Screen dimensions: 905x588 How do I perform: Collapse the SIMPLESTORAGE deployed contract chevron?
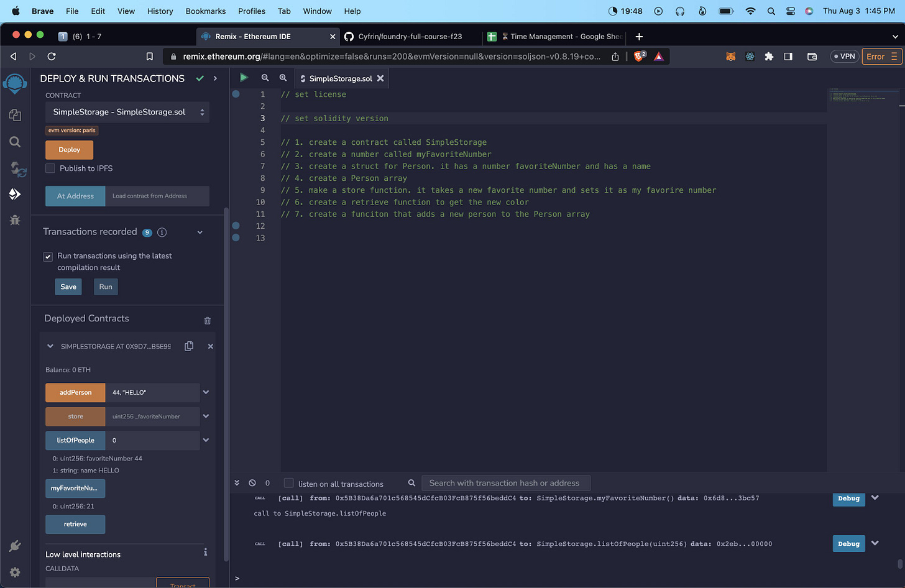50,346
